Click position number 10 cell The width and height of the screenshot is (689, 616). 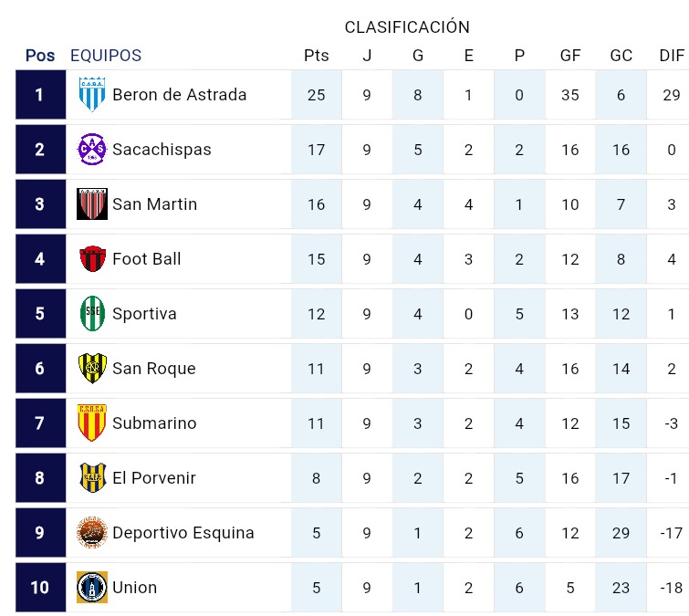[x=40, y=587]
